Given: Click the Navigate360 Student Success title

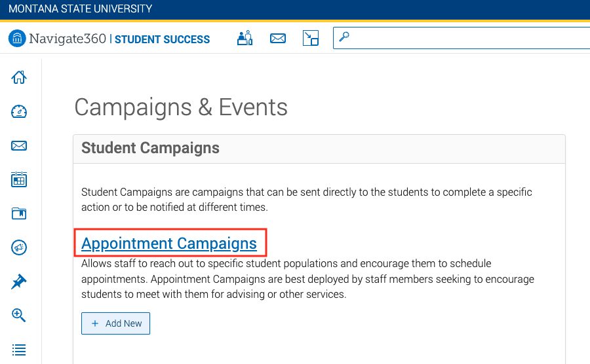Looking at the screenshot, I should (x=119, y=39).
